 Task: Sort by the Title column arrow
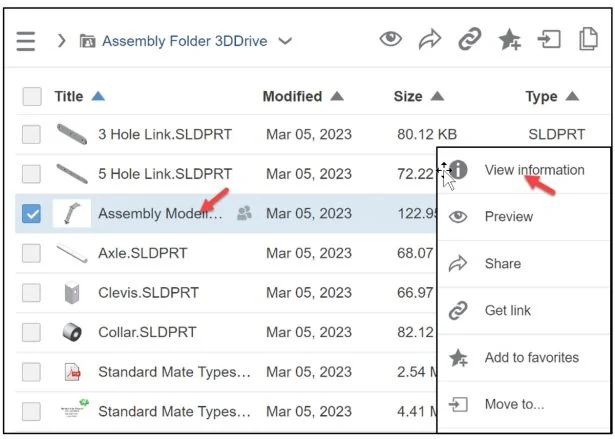pos(98,97)
